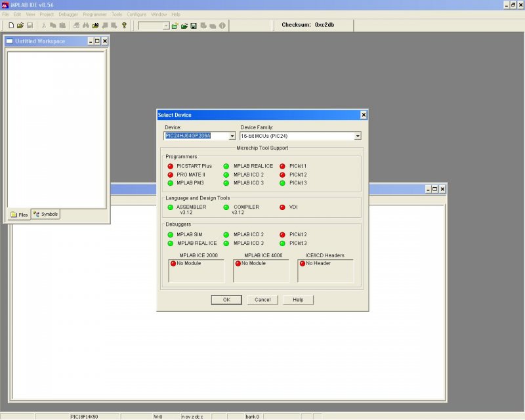Click the Print toolbar icon
The height and width of the screenshot is (420, 525).
pyautogui.click(x=76, y=26)
